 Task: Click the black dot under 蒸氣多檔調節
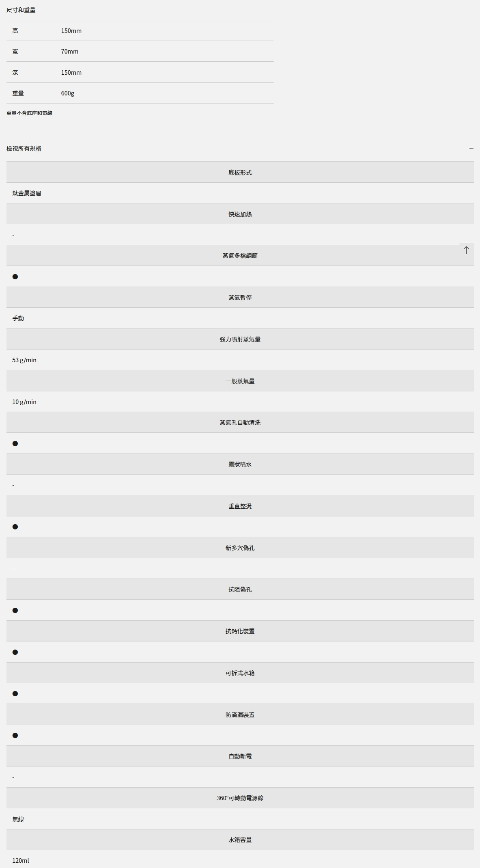15,277
